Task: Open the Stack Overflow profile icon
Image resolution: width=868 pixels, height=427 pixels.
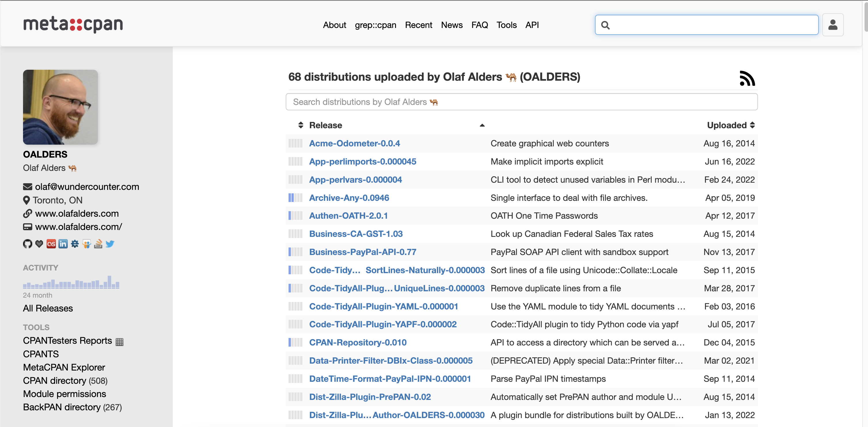Action: click(98, 244)
